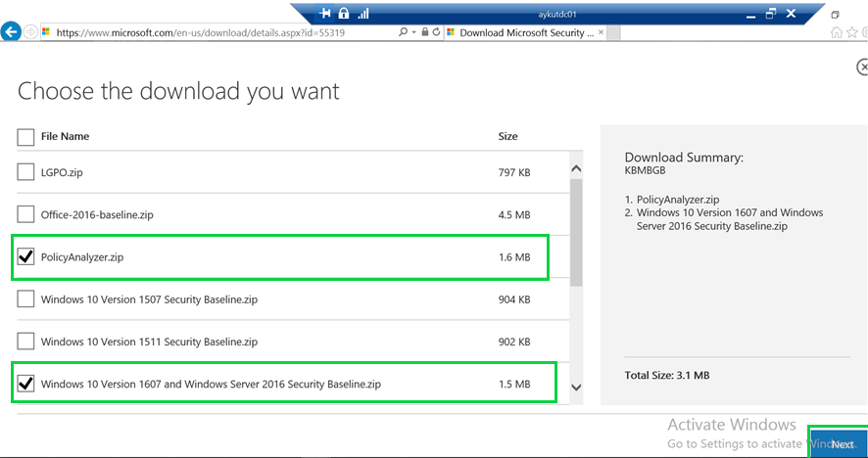This screenshot has width=868, height=458.
Task: Uncheck Windows 10 Version 1607 Baseline checkbox
Action: [x=25, y=384]
